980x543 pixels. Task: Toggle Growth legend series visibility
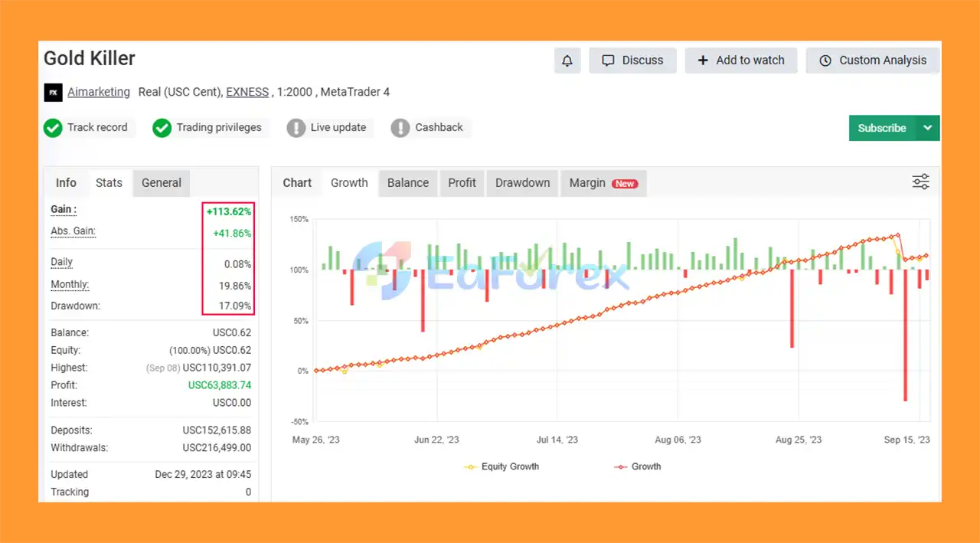point(638,466)
